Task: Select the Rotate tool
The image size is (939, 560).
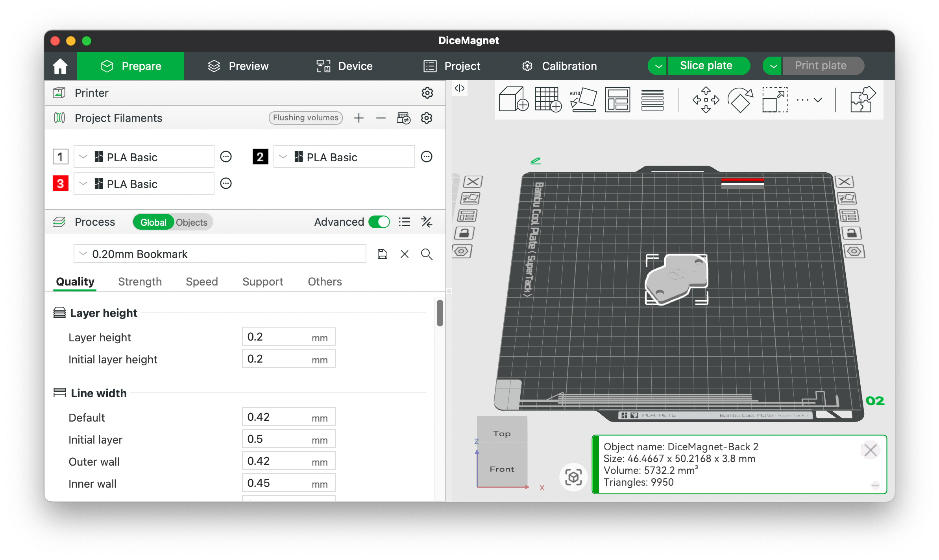Action: [x=740, y=99]
